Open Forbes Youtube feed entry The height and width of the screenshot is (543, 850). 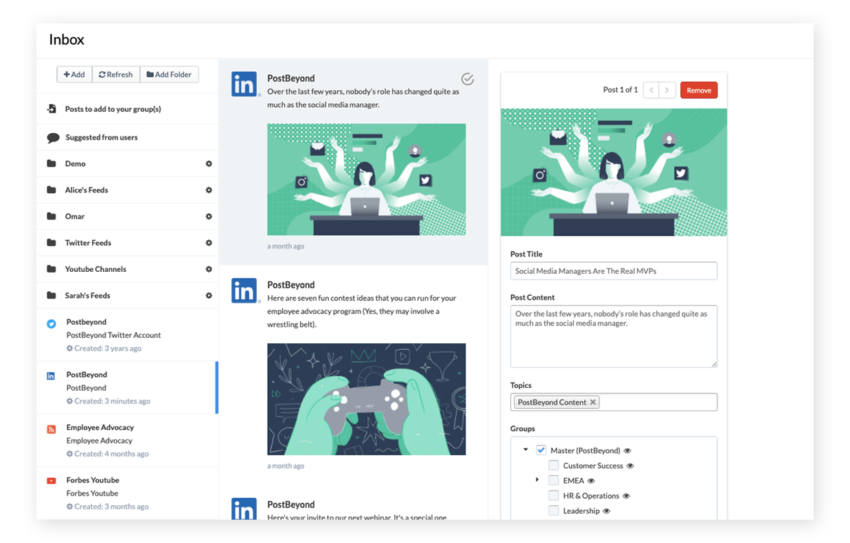click(x=127, y=493)
